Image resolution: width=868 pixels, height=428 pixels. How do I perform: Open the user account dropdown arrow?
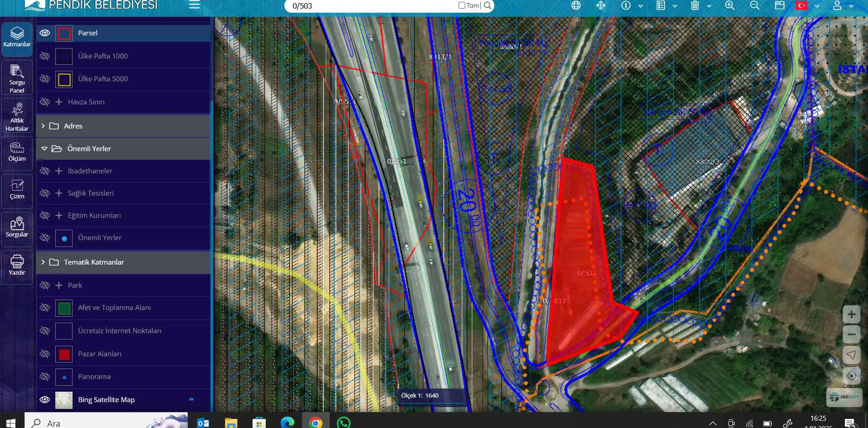(852, 6)
